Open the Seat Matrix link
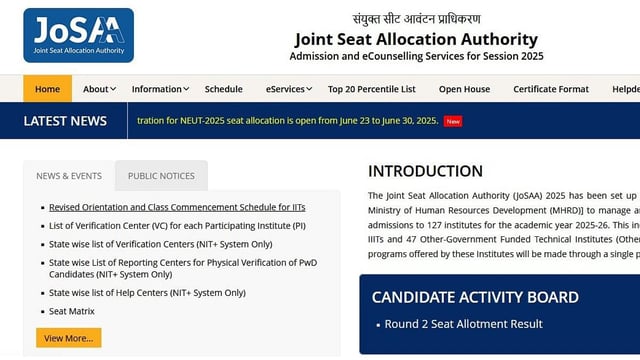This screenshot has height=360, width=640. (x=71, y=311)
